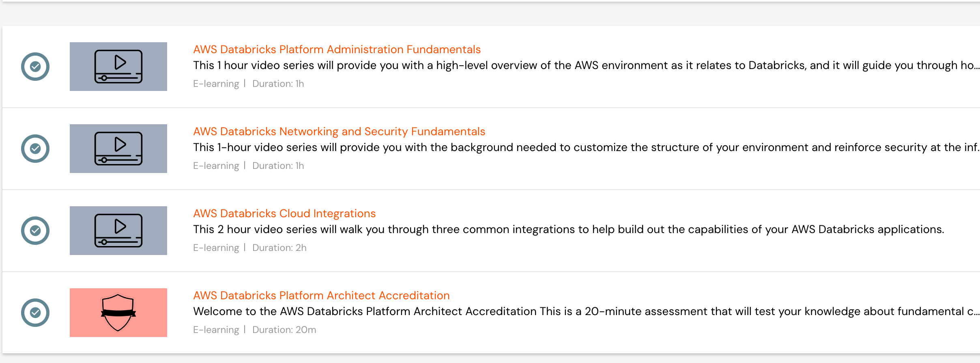Open the shield badge thumbnail for Accreditation
The width and height of the screenshot is (980, 363).
click(118, 313)
